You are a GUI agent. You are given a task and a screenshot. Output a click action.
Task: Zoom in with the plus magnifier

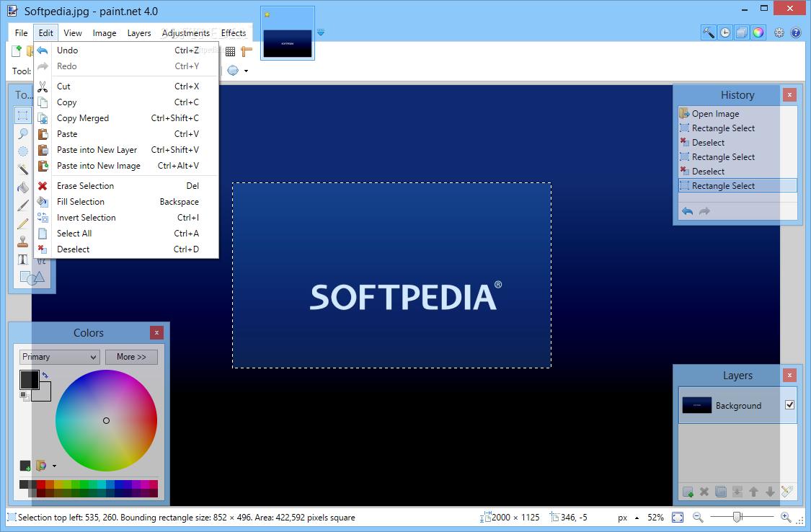tap(786, 517)
